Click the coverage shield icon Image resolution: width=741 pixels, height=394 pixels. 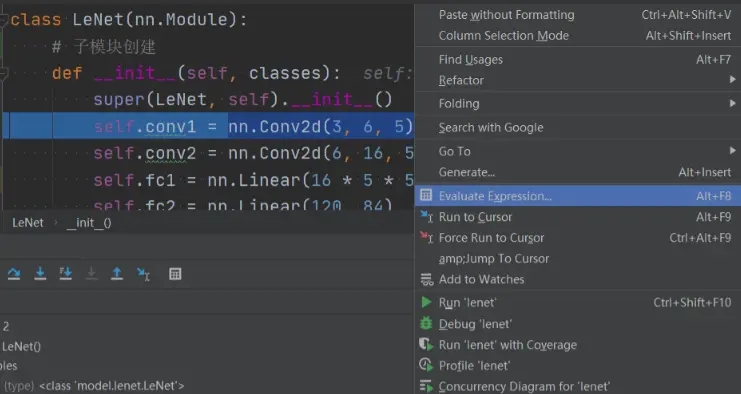tap(426, 344)
